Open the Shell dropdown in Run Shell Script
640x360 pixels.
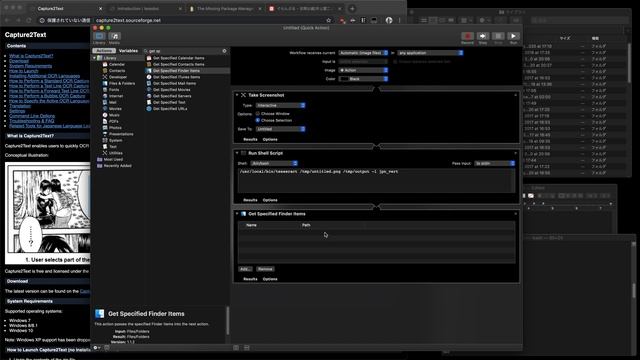[274, 163]
